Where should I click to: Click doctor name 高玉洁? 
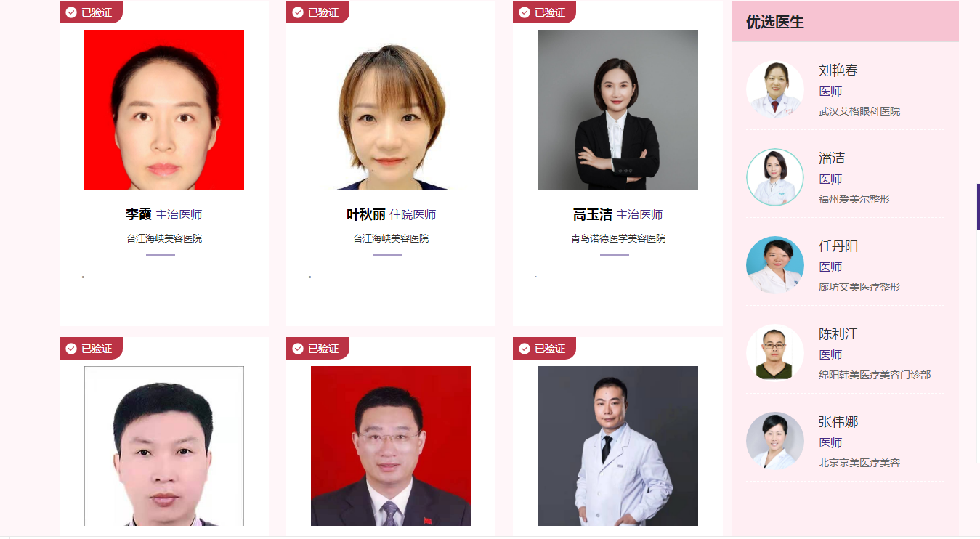593,214
